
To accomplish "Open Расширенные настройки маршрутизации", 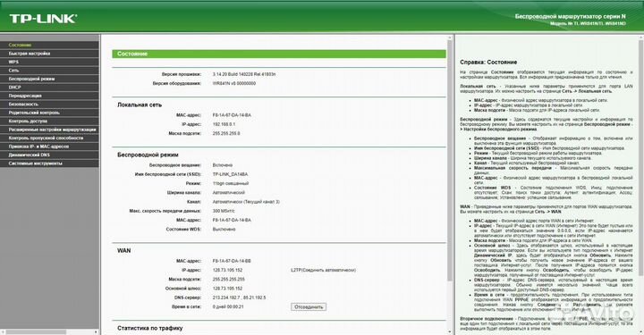I will coord(49,130).
